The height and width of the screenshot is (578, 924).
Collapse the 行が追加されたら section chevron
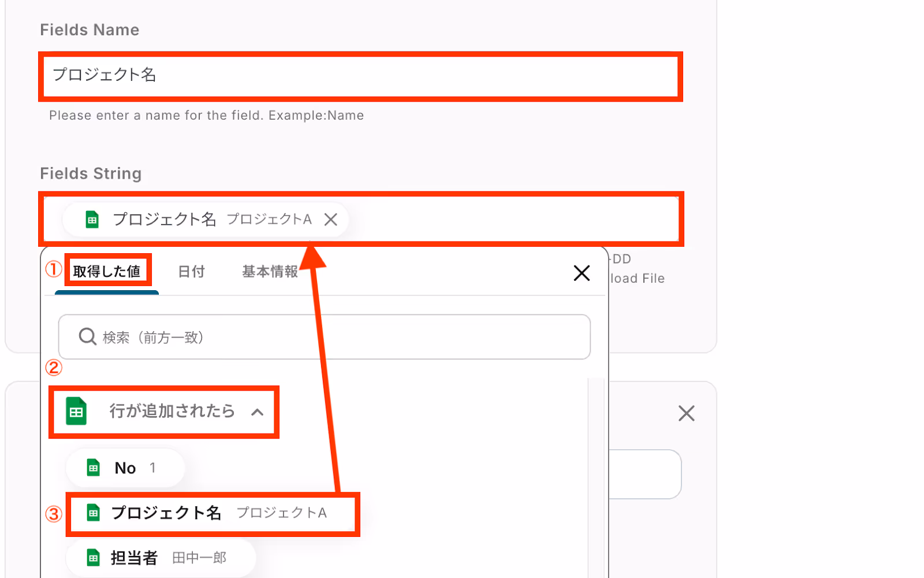(258, 412)
